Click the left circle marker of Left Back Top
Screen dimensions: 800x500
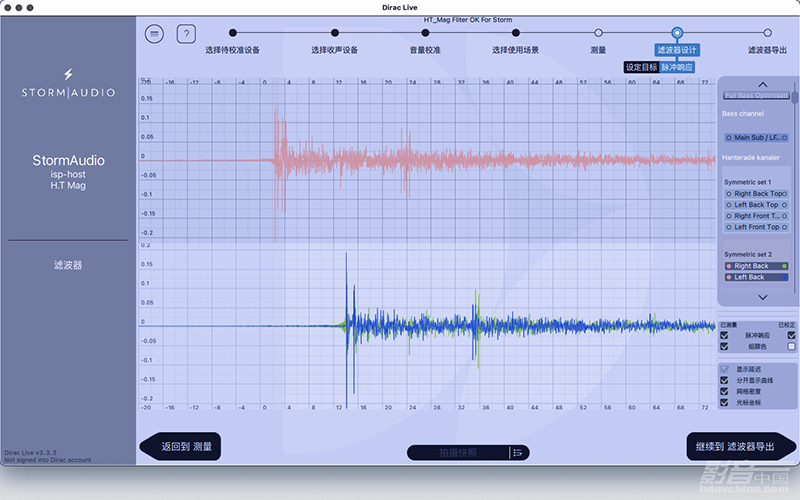coord(729,205)
